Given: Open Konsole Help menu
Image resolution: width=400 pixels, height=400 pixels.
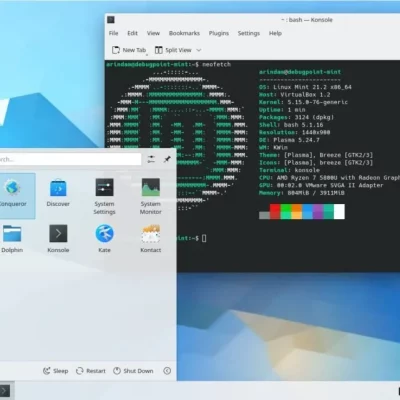Looking at the screenshot, I should click(x=275, y=33).
